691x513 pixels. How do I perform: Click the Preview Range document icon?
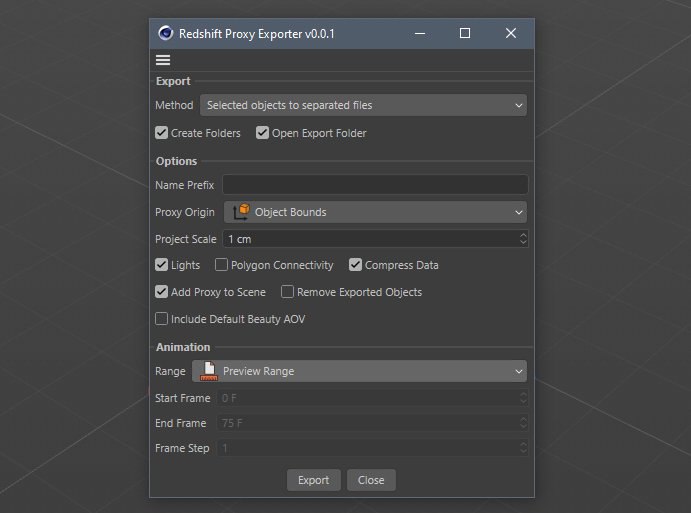point(209,371)
